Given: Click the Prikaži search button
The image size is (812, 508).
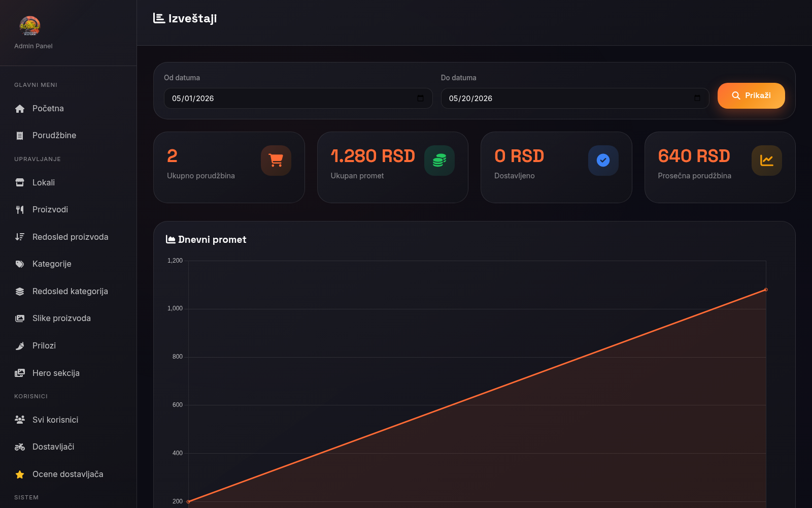Looking at the screenshot, I should [x=751, y=96].
